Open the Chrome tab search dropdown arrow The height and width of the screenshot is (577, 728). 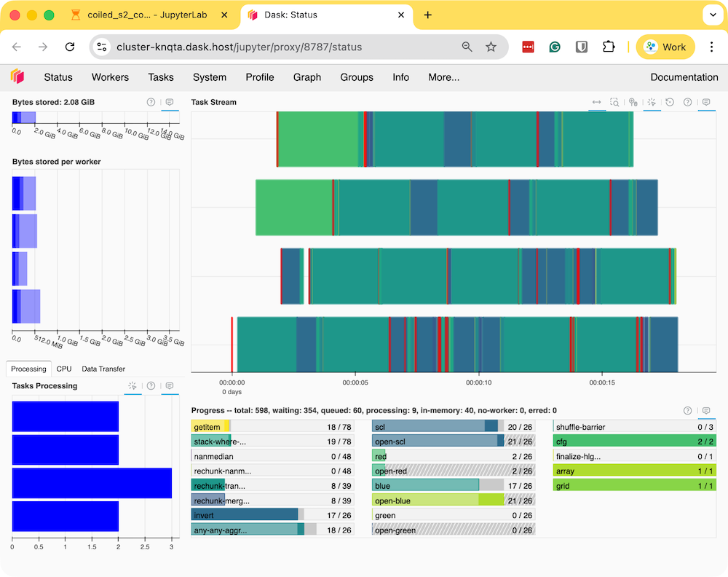click(x=712, y=15)
